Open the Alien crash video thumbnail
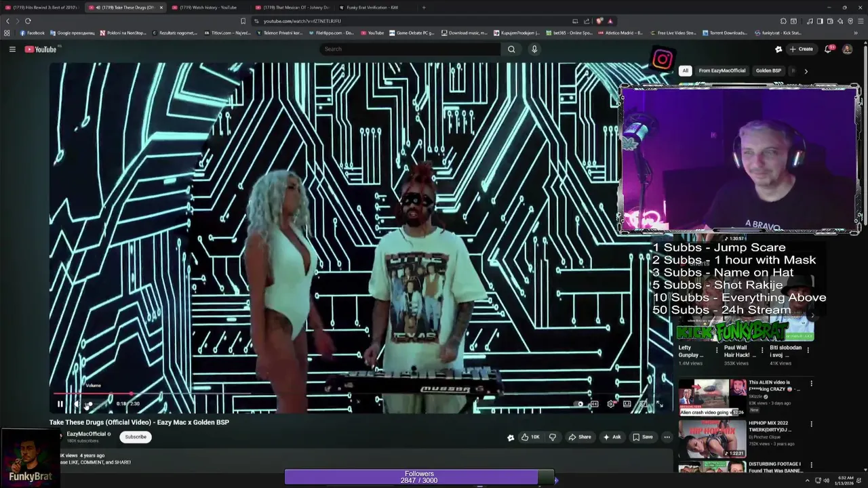The width and height of the screenshot is (868, 488). pyautogui.click(x=712, y=398)
